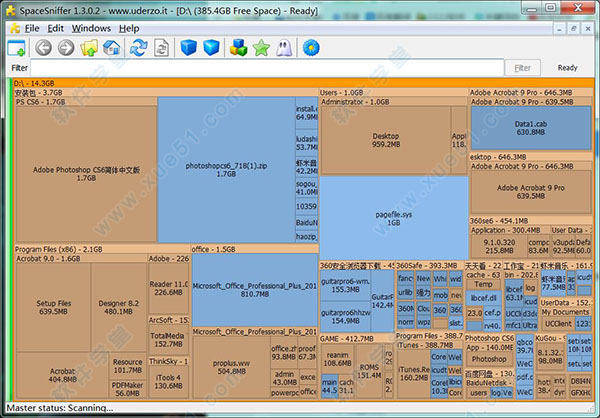Select the 安装包 - 3.7GB folder header
The width and height of the screenshot is (600, 418).
(x=166, y=93)
